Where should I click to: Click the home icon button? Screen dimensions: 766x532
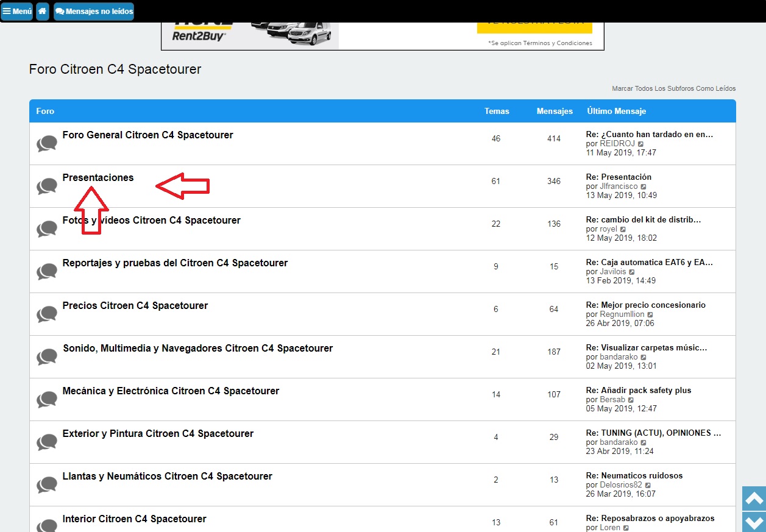click(43, 11)
